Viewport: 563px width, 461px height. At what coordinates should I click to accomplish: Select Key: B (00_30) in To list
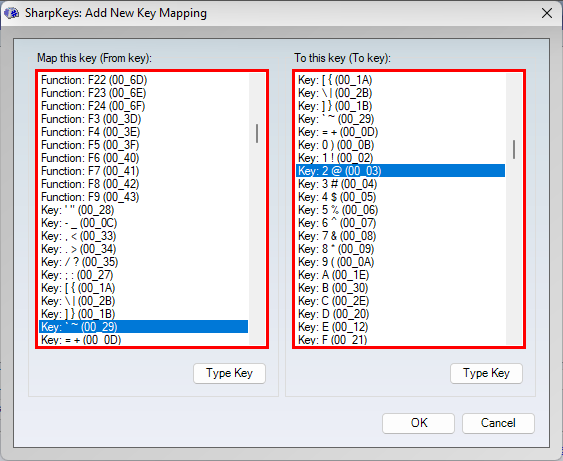click(x=400, y=288)
